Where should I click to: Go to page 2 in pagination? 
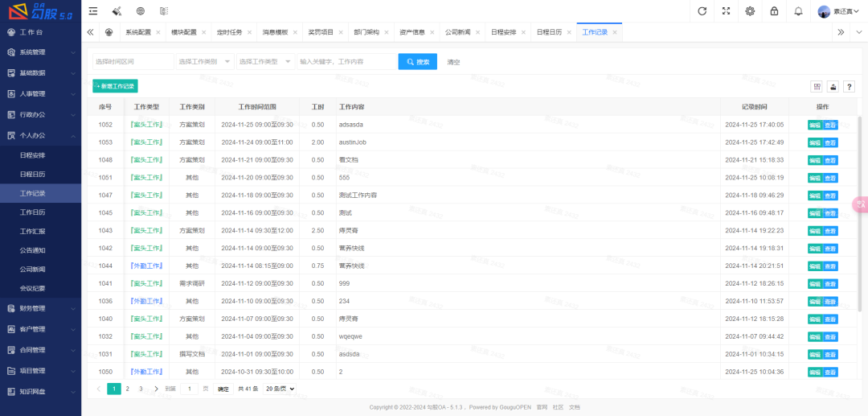click(x=127, y=389)
